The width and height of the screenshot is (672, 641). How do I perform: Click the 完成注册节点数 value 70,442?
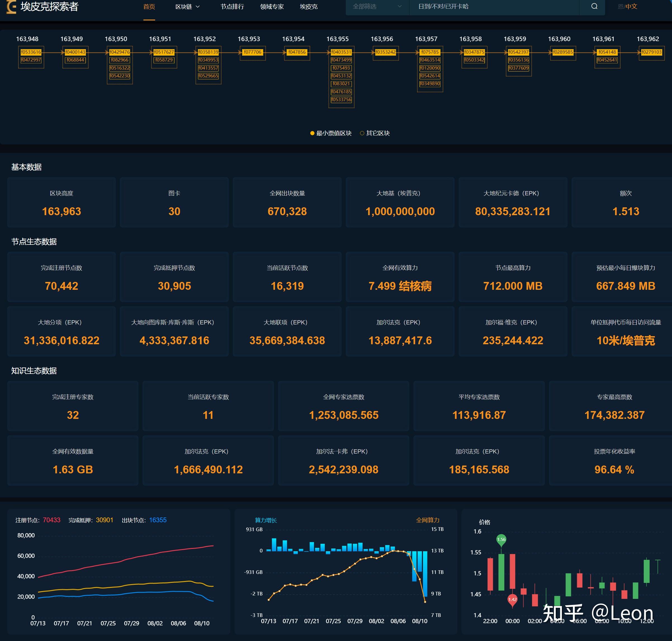[61, 286]
